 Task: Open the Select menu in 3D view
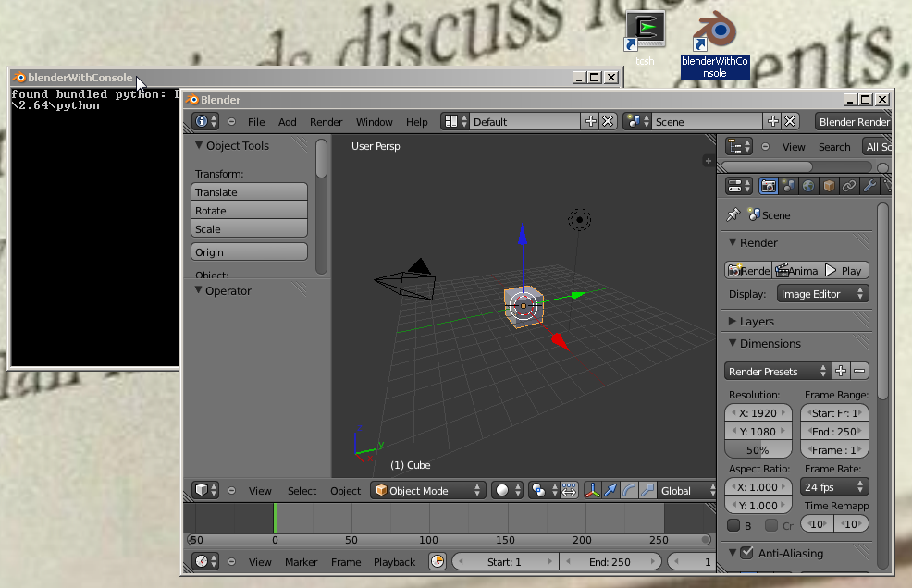pos(301,490)
